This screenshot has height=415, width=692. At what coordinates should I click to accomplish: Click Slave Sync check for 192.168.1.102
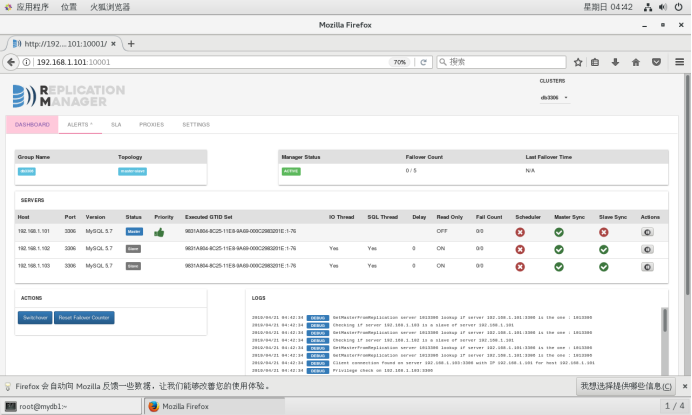pos(604,249)
